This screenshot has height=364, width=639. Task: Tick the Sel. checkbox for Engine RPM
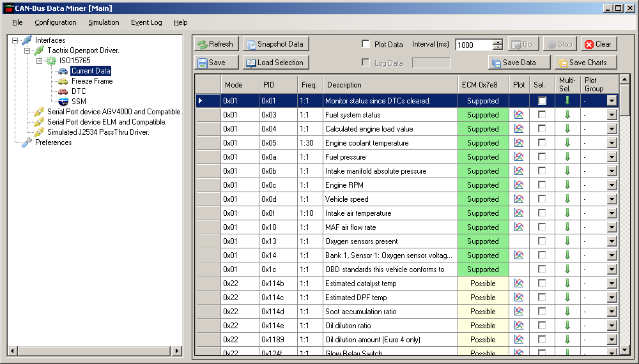tap(542, 185)
